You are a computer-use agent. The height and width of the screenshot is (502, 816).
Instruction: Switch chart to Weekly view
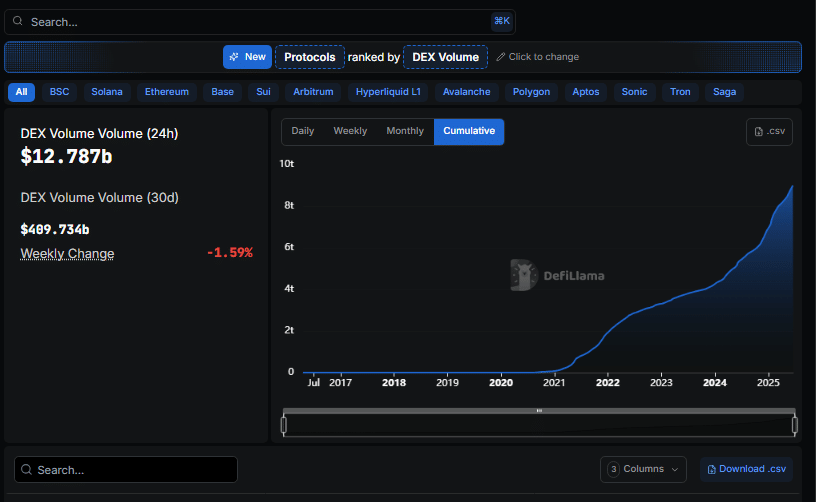[x=350, y=131]
